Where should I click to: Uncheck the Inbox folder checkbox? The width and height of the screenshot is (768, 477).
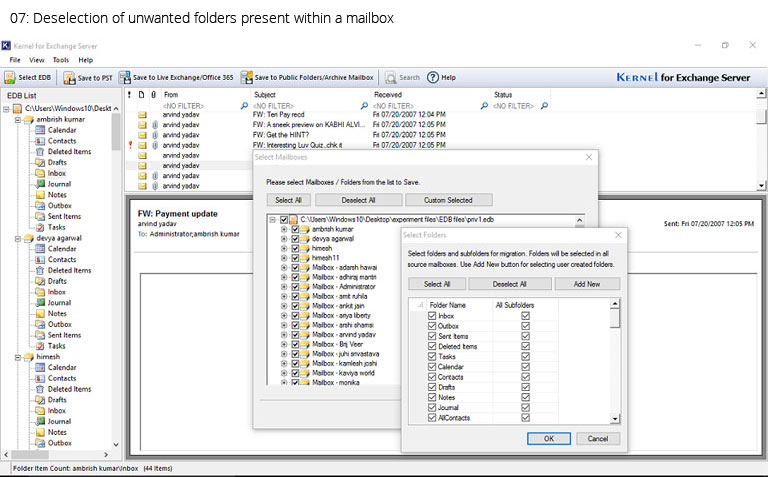coord(432,316)
